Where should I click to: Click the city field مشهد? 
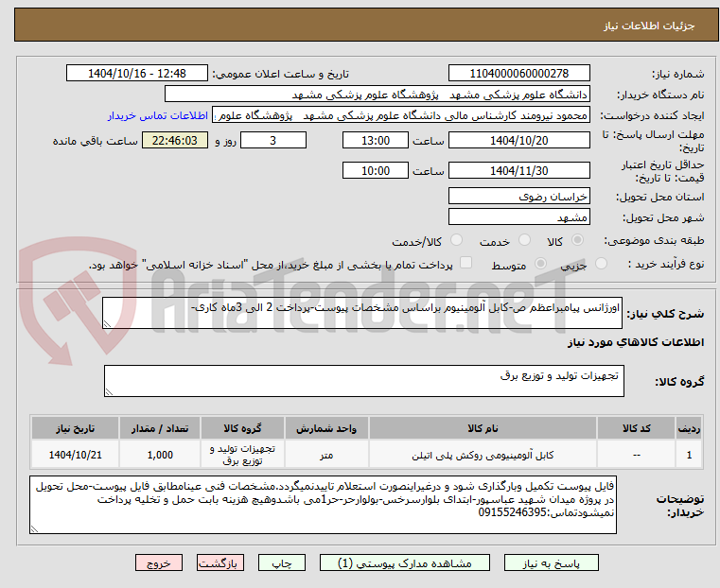(x=518, y=216)
